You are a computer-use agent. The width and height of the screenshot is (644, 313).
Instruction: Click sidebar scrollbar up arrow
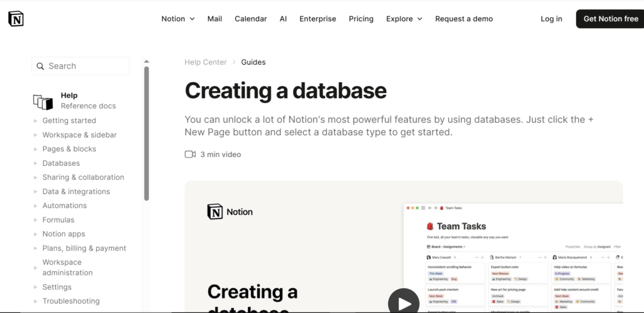click(x=146, y=62)
